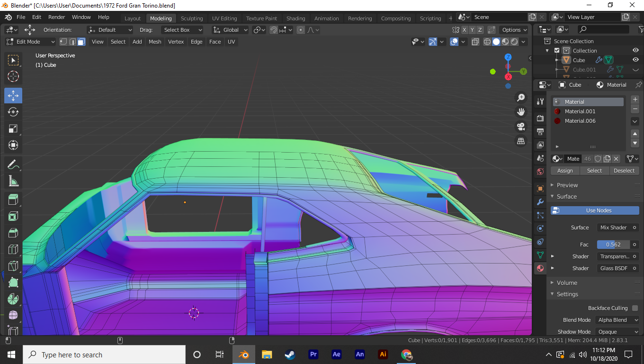Click the Windows taskbar search box
Viewport: 644px width, 364px height.
(x=104, y=355)
